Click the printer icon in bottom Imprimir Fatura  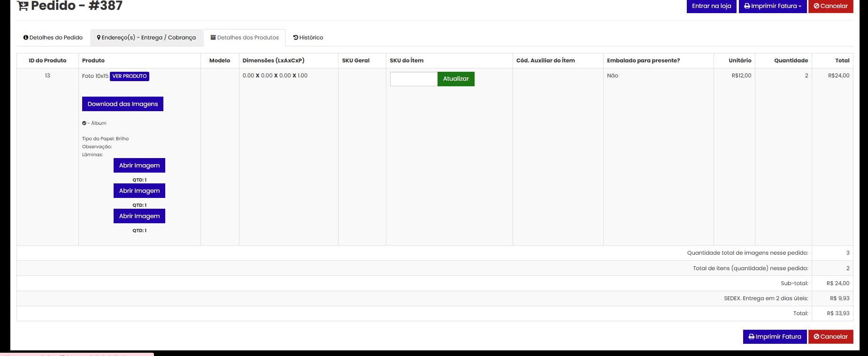coord(751,337)
